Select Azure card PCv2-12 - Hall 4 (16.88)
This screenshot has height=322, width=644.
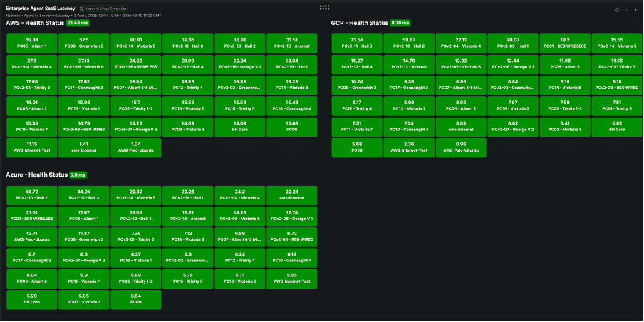click(136, 217)
